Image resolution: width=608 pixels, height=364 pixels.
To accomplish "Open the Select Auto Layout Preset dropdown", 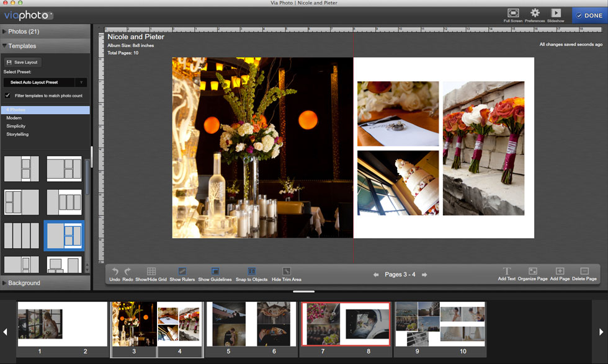I will click(x=45, y=82).
